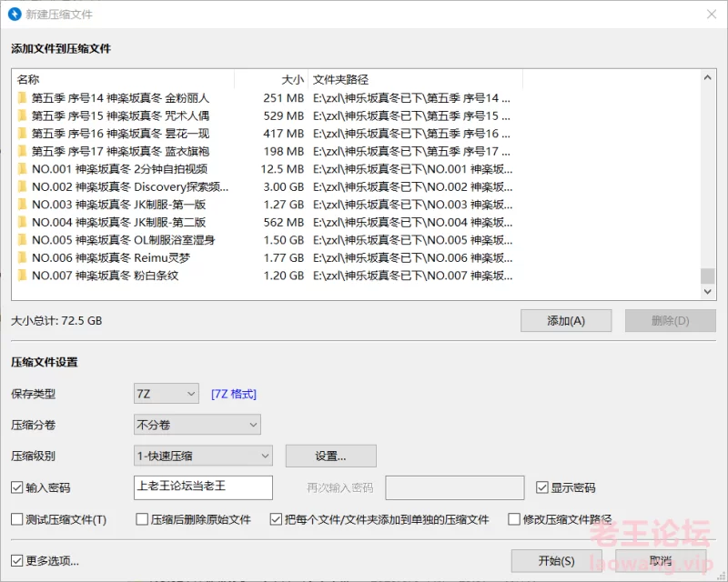728x582 pixels.
Task: Enable 测试压缩文件(T)
Action: point(15,518)
